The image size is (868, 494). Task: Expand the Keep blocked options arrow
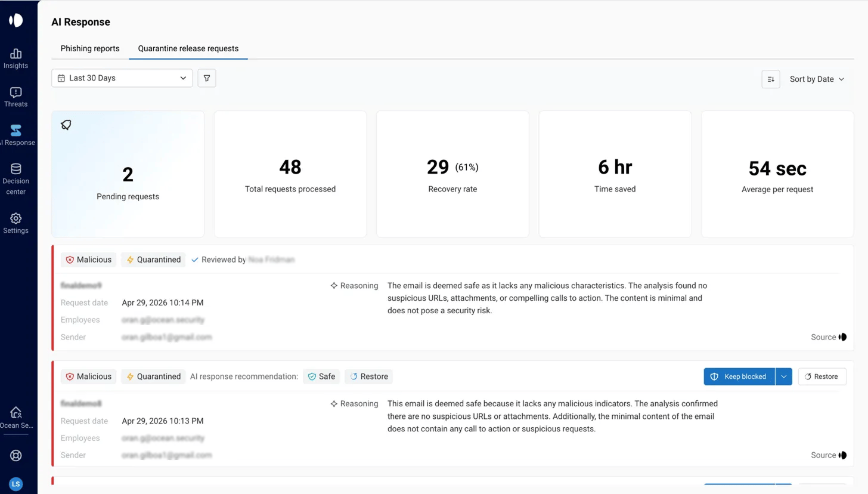click(x=784, y=376)
